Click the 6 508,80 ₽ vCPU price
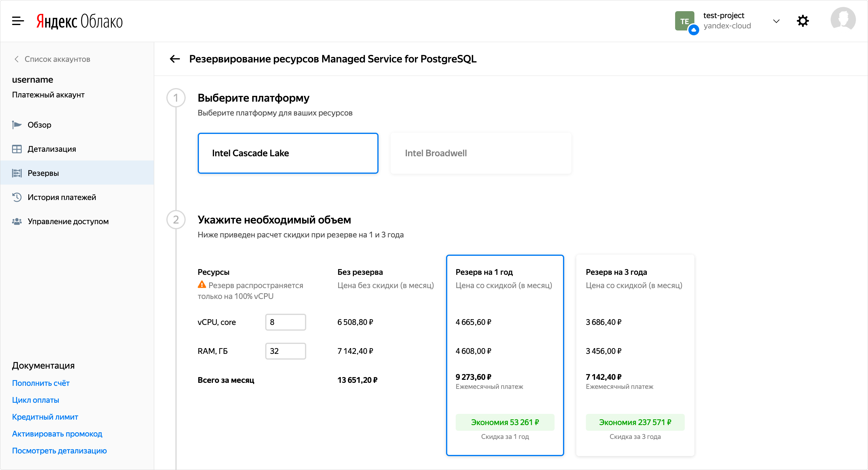The image size is (868, 470). [355, 322]
